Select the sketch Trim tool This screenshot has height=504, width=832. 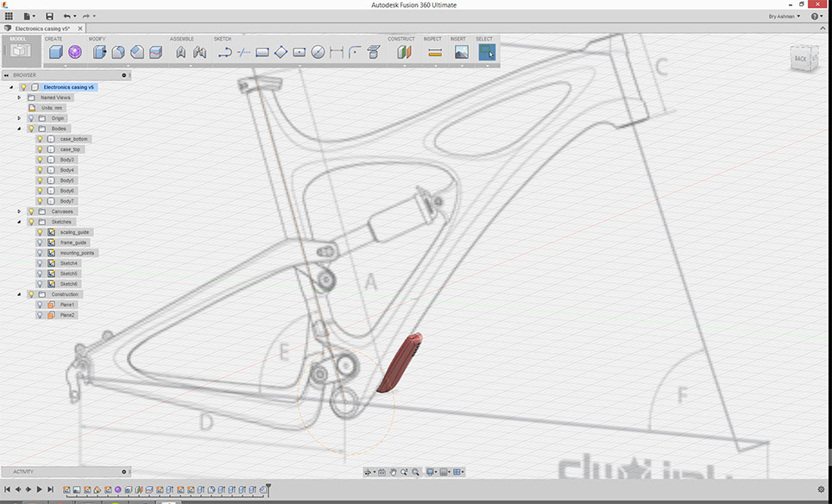[243, 52]
